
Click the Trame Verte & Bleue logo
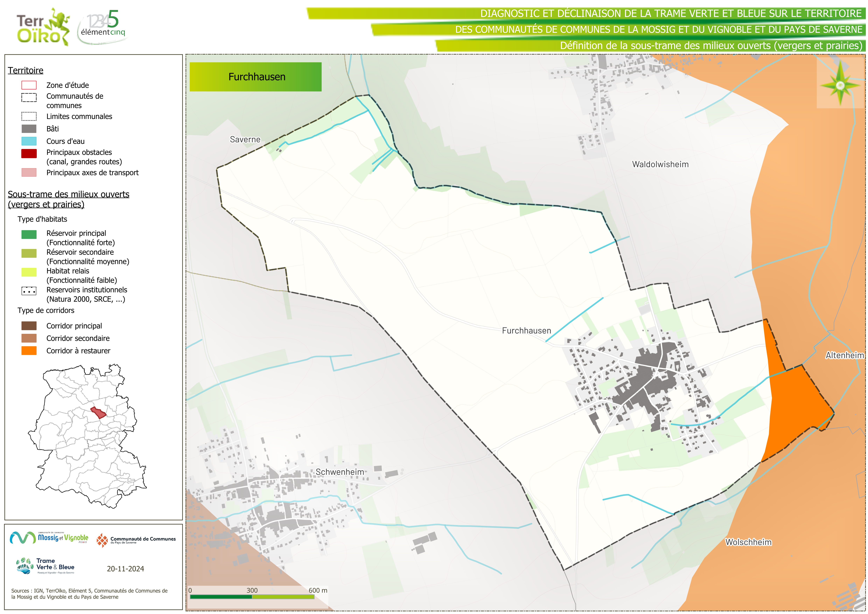pos(45,566)
